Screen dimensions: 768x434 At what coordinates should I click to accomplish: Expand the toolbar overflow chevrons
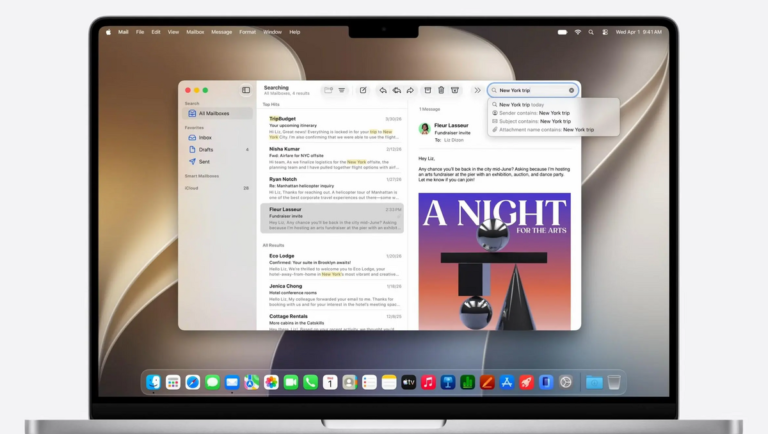pos(477,90)
